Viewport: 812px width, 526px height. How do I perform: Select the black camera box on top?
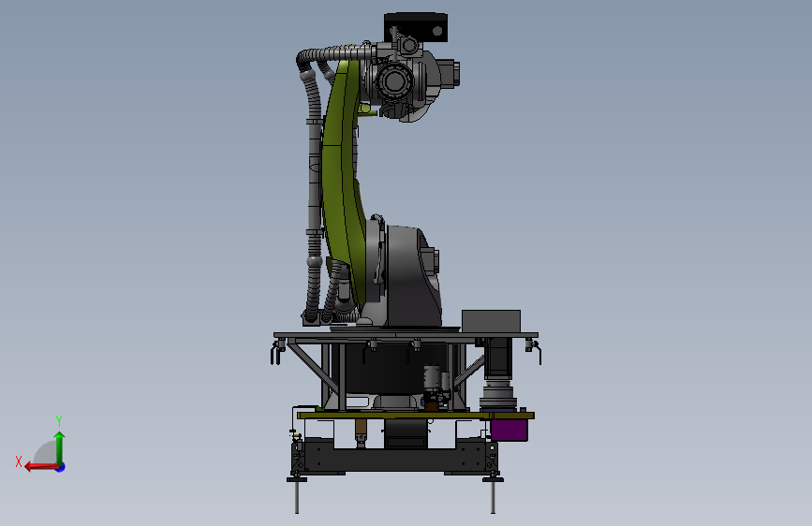pyautogui.click(x=415, y=27)
